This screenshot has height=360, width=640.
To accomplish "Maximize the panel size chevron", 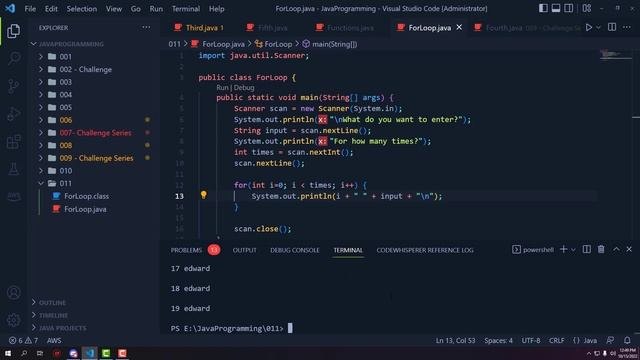I will click(616, 249).
